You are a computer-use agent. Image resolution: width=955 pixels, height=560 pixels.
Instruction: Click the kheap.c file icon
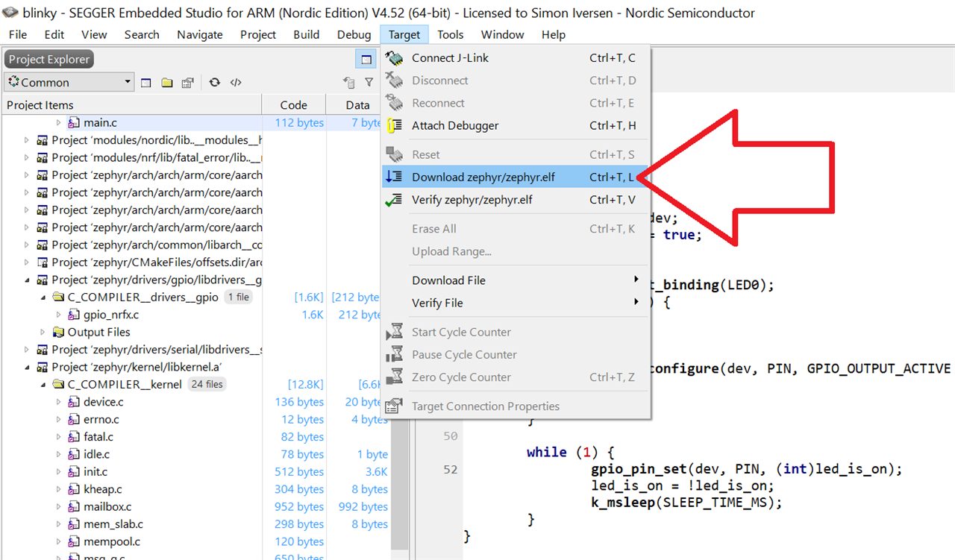point(74,489)
